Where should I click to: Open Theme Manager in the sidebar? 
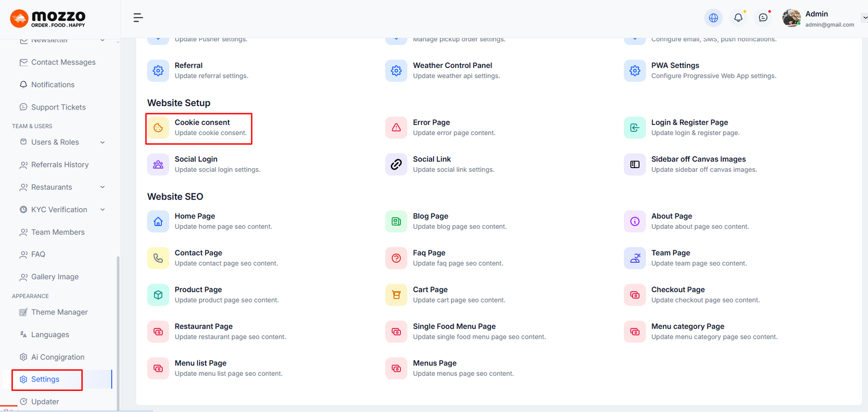click(x=59, y=312)
